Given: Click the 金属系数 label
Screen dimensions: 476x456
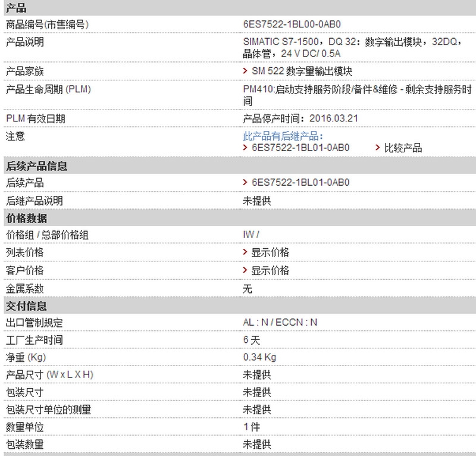Looking at the screenshot, I should (24, 289).
